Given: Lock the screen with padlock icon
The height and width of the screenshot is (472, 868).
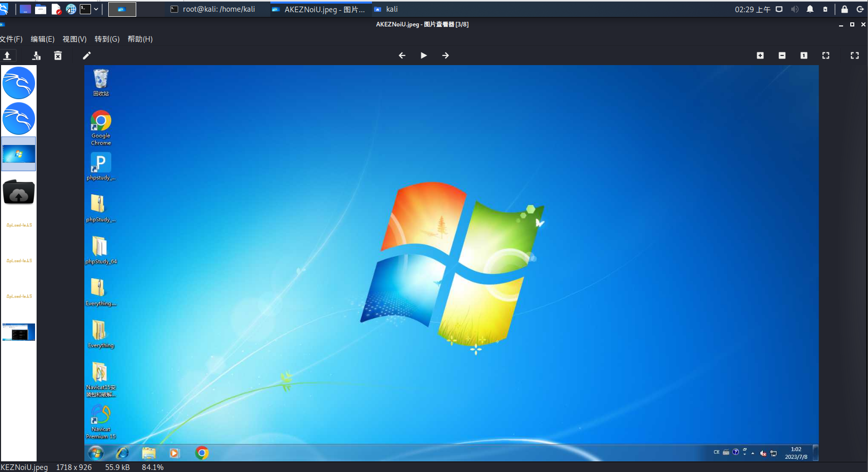Looking at the screenshot, I should click(845, 9).
